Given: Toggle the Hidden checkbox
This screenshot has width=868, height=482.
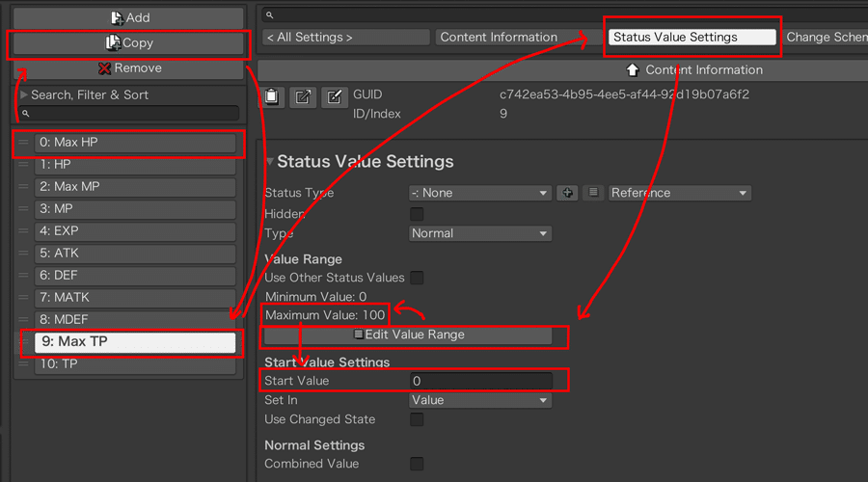Looking at the screenshot, I should 417,214.
